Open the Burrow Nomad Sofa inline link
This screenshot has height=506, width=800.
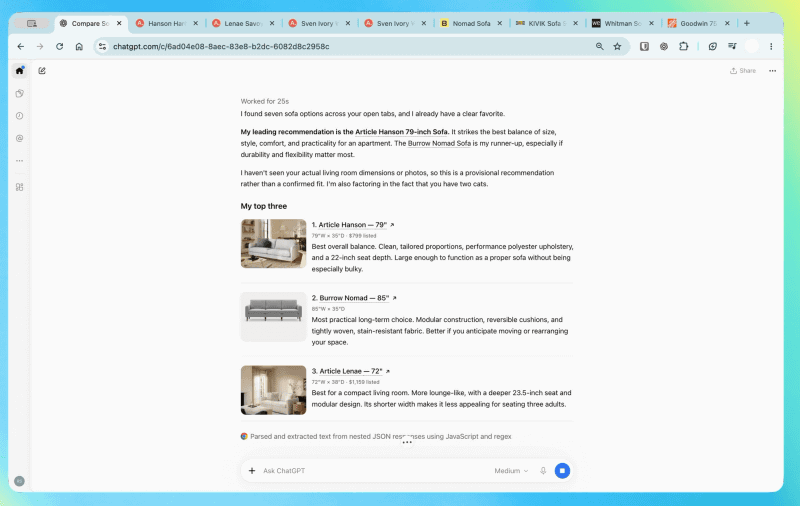pos(439,143)
